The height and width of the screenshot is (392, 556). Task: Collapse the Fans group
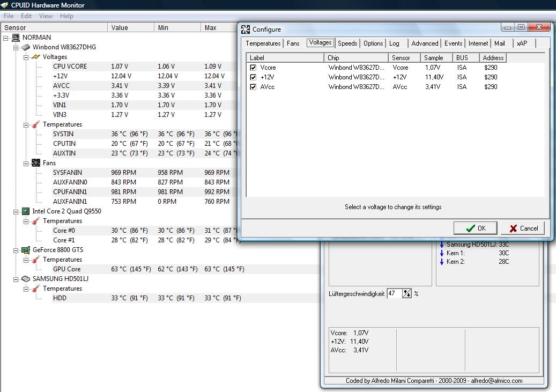(26, 164)
